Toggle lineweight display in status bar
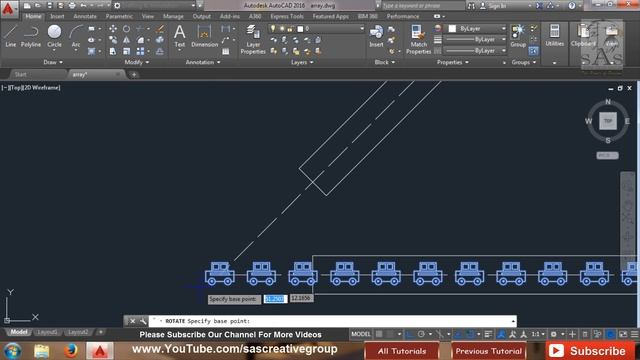Viewport: 640px width, 360px height. (x=488, y=334)
